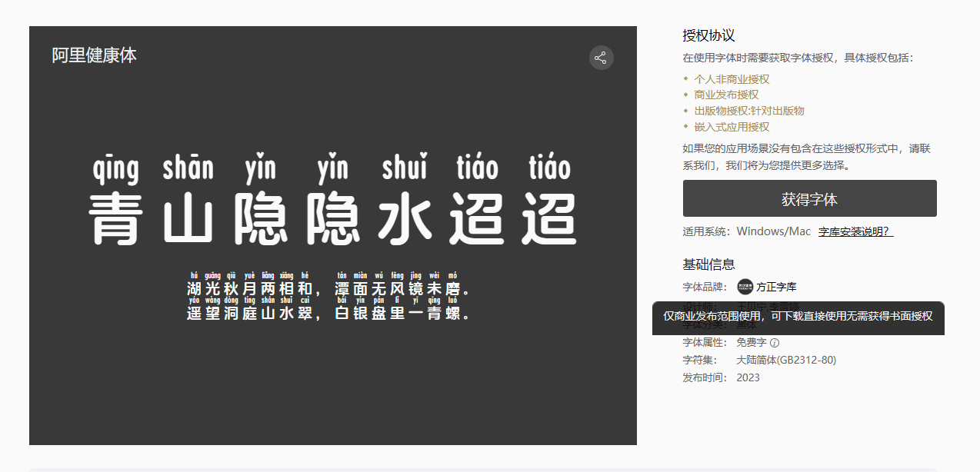Click the 2023 release year value
This screenshot has height=472, width=980.
click(748, 377)
